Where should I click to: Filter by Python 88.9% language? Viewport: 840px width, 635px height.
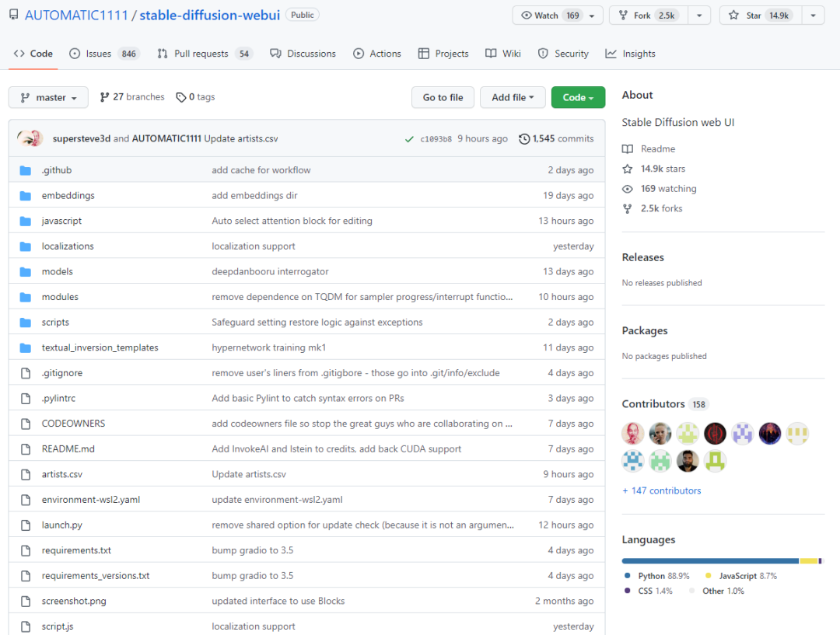click(x=657, y=576)
